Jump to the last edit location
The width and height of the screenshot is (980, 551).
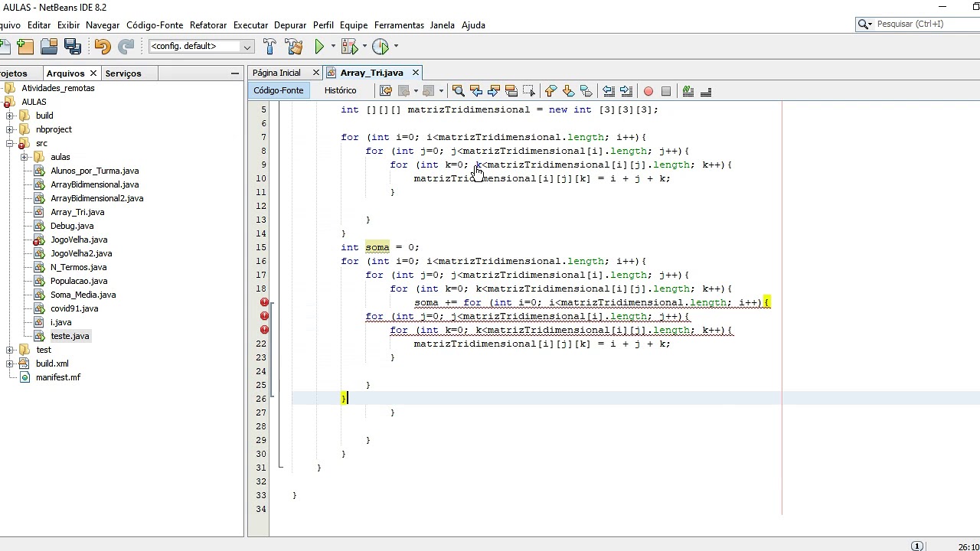[x=385, y=91]
